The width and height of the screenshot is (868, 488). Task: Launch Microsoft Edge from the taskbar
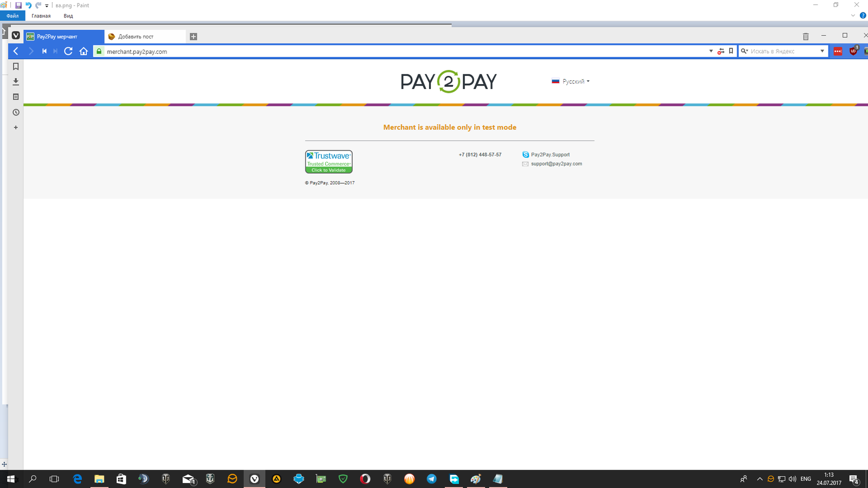tap(78, 479)
